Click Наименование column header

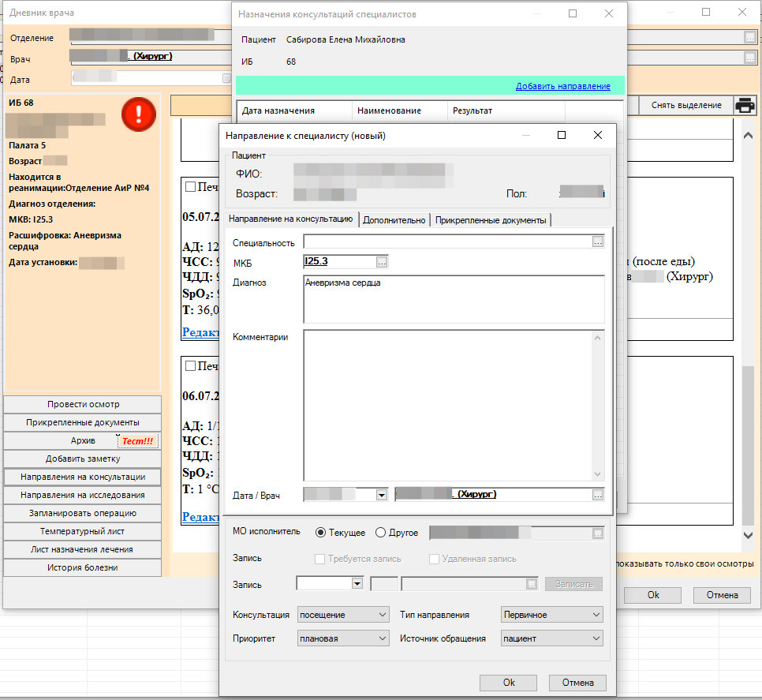tap(399, 110)
